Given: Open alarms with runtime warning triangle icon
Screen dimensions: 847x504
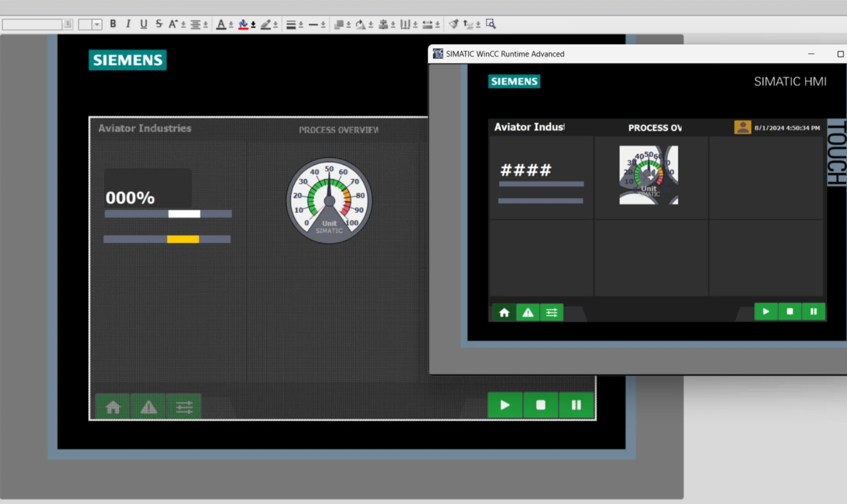Looking at the screenshot, I should [528, 313].
